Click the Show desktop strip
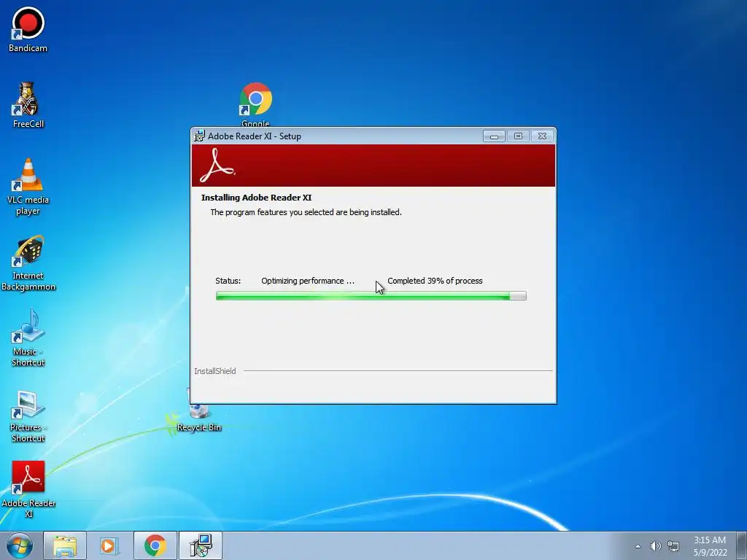Viewport: 747px width, 560px height. 741,545
